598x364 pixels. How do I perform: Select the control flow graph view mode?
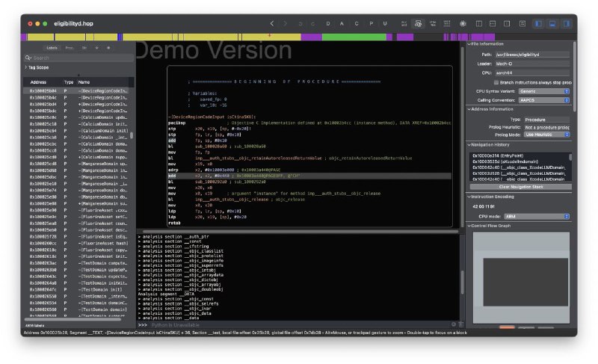pos(418,24)
